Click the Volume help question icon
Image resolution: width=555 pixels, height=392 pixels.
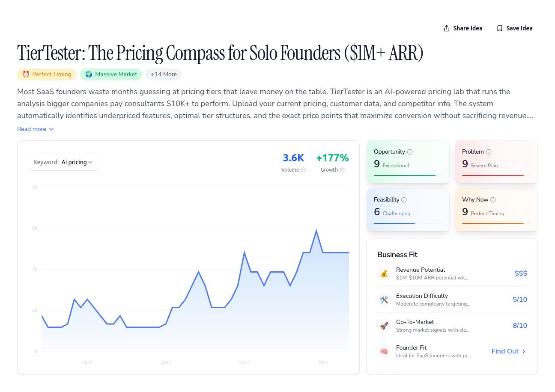pyautogui.click(x=303, y=170)
